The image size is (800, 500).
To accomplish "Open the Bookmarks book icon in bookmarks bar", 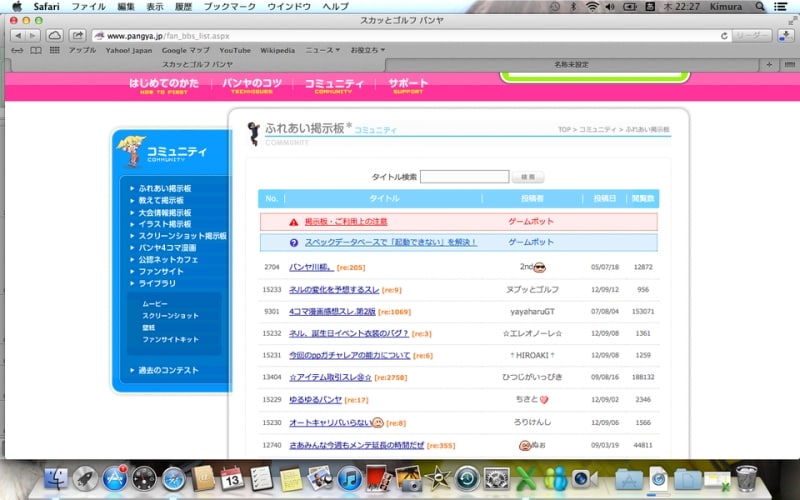I will pos(36,50).
